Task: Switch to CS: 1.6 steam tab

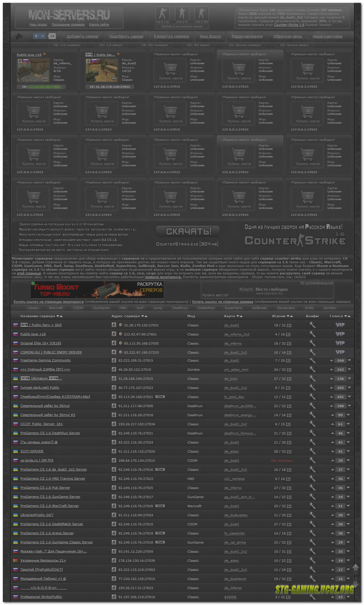Action: tap(111, 45)
